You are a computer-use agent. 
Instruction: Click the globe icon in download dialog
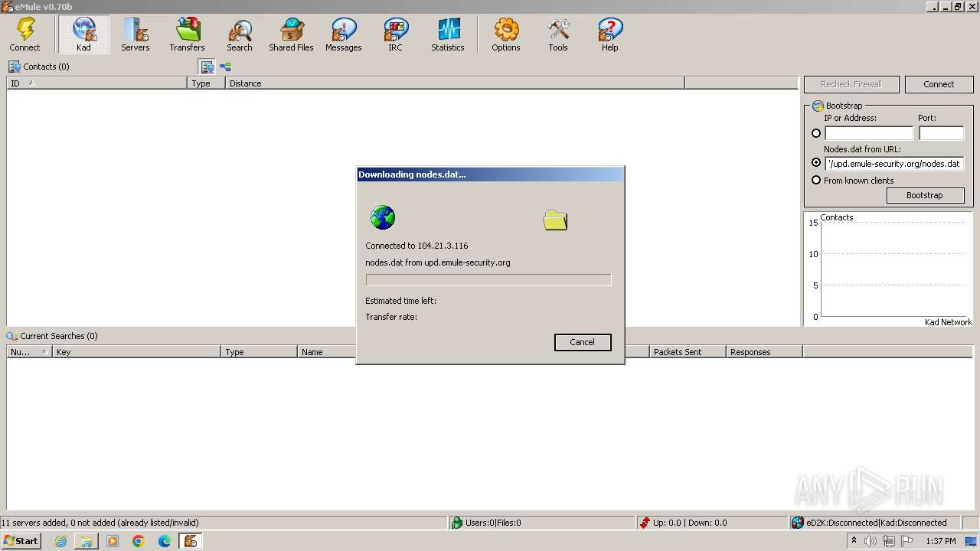(383, 217)
